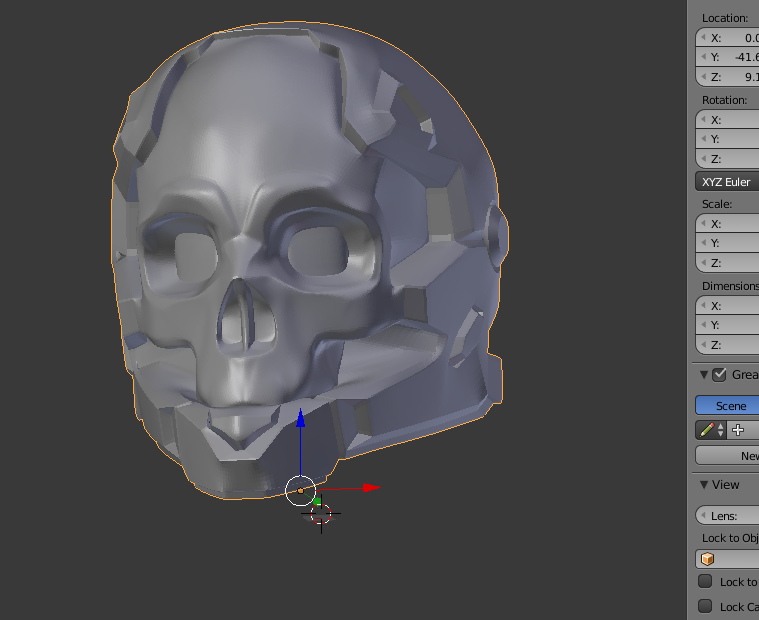Click the Scale X value field
759x620 pixels.
coord(727,224)
